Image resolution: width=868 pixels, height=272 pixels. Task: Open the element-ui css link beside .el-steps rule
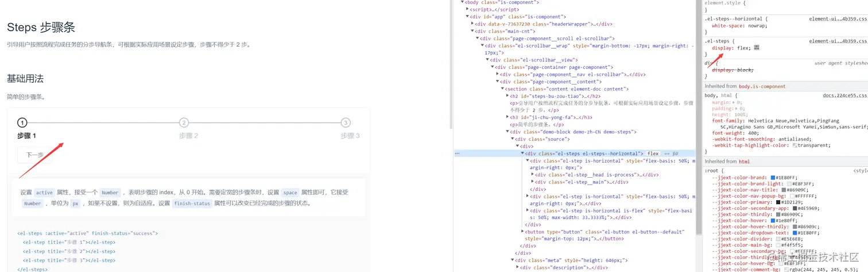(838, 41)
